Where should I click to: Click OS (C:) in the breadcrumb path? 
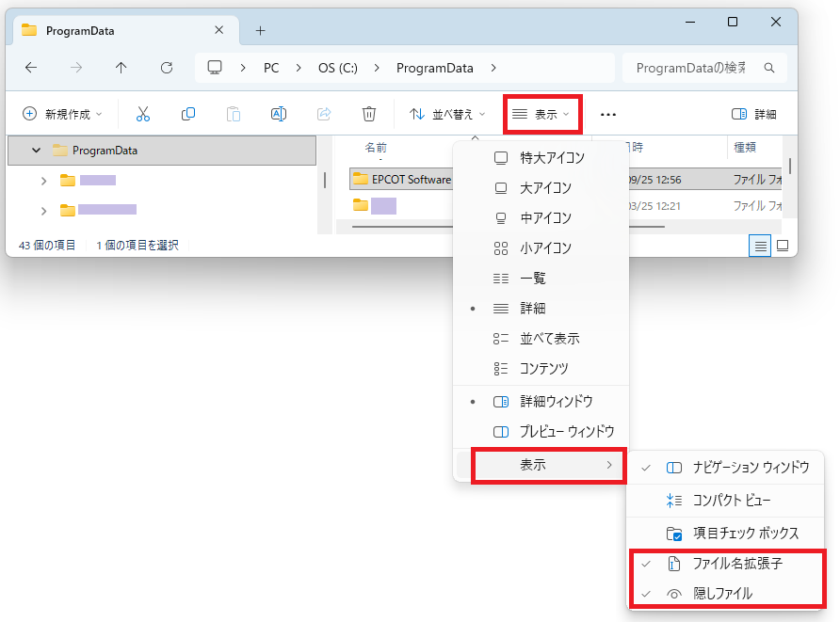pyautogui.click(x=335, y=68)
